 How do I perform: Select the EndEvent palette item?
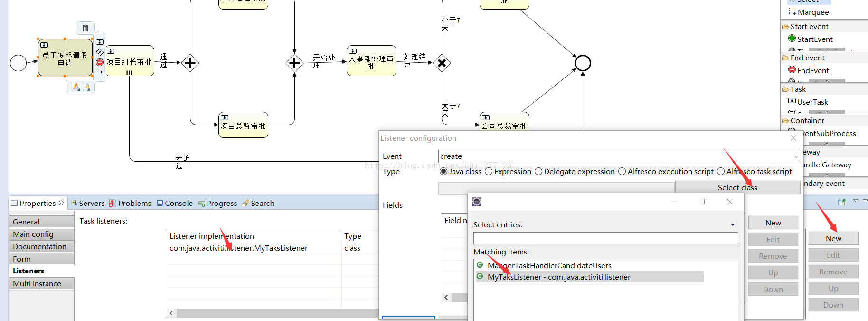[809, 70]
